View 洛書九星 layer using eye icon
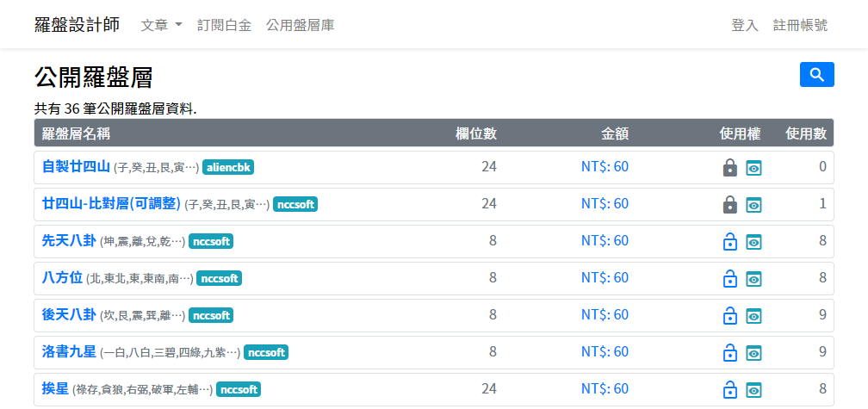The height and width of the screenshot is (409, 868). pos(753,353)
